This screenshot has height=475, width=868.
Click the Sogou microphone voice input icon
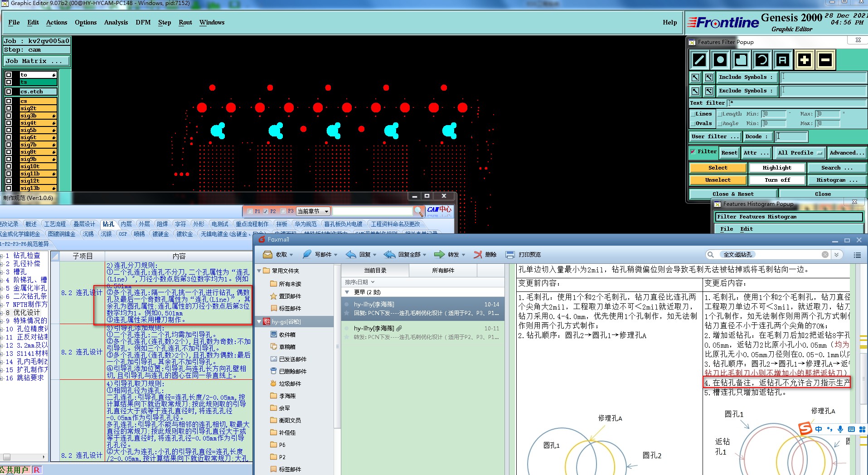[840, 429]
